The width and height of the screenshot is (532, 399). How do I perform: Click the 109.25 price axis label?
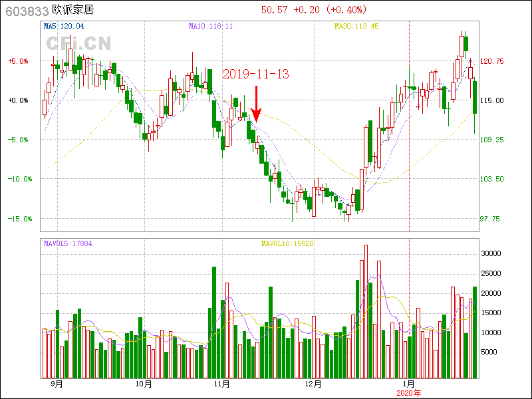[x=492, y=140]
